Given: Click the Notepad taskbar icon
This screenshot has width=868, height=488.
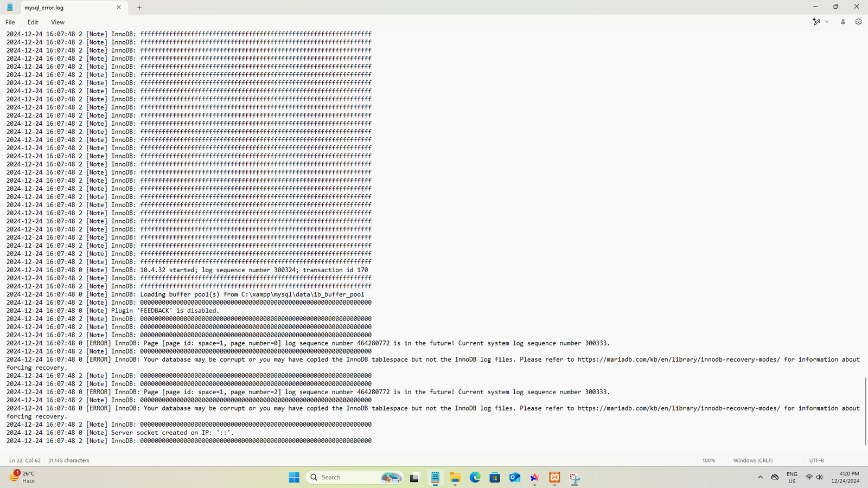Looking at the screenshot, I should (x=435, y=477).
